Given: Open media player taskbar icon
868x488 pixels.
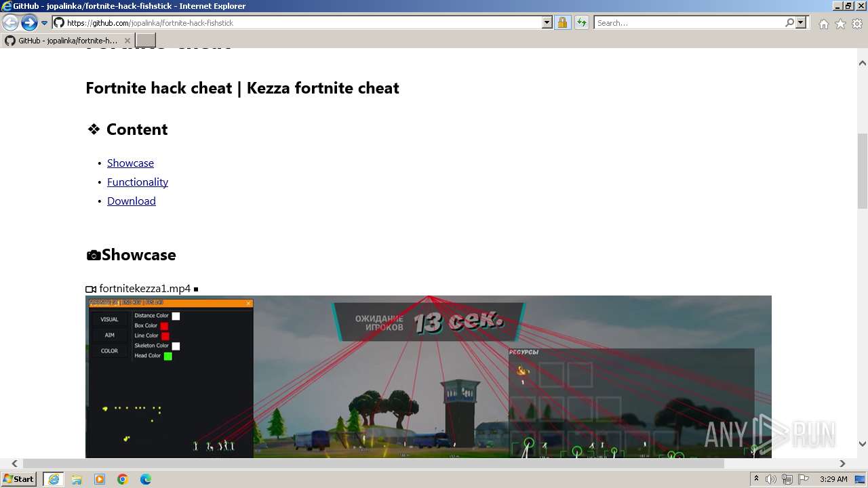Looking at the screenshot, I should [100, 479].
